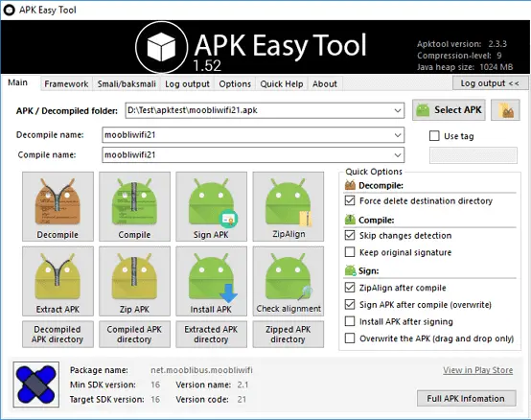This screenshot has width=531, height=420.
Task: Click the title bar application icon
Action: [x=10, y=10]
